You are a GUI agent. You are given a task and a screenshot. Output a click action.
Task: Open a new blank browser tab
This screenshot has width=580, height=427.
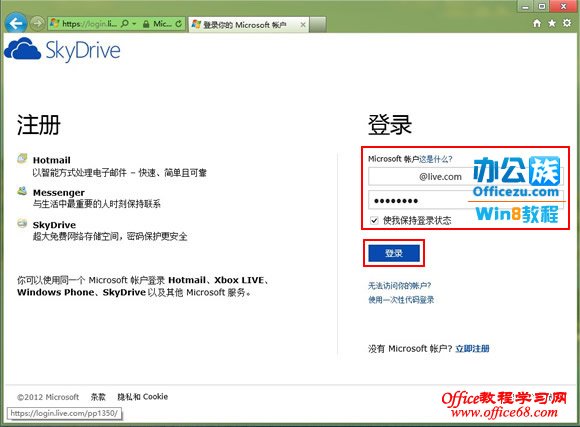point(318,24)
